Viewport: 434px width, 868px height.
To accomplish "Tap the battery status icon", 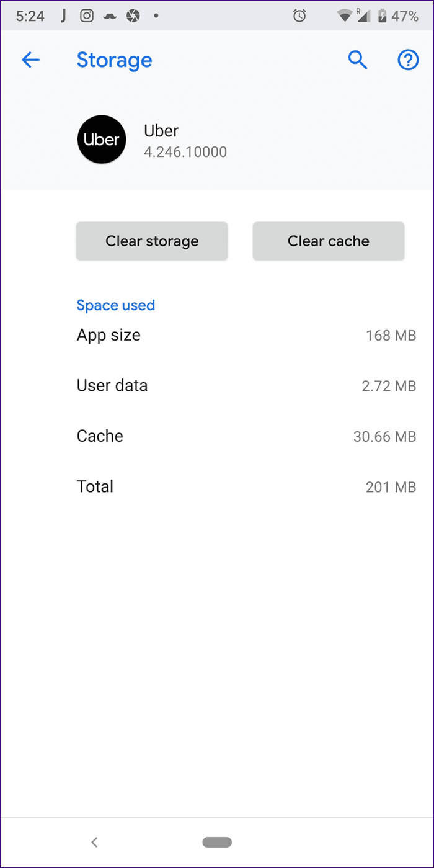I will coord(382,16).
